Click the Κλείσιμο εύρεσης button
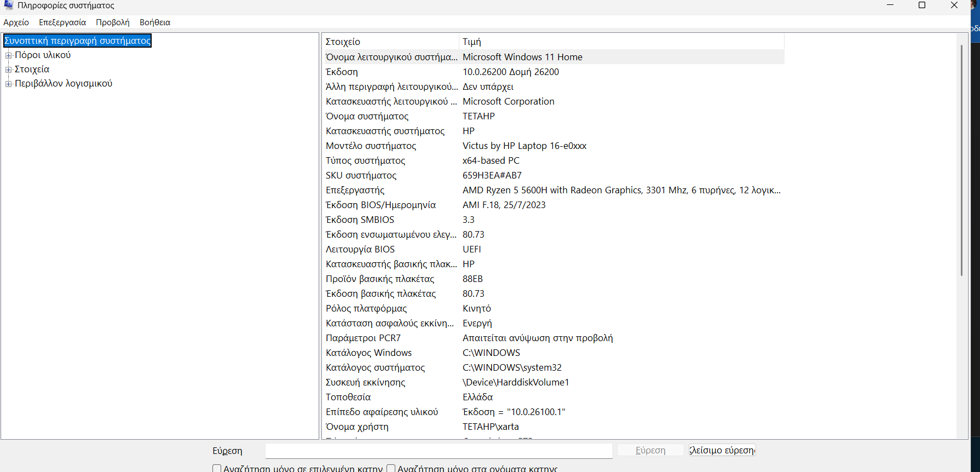The width and height of the screenshot is (980, 472). tap(722, 450)
